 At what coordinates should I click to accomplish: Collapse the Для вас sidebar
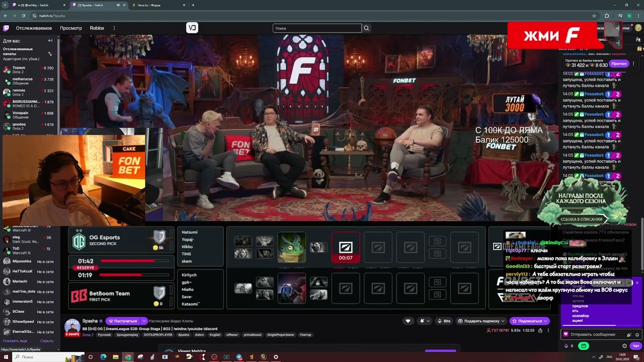tap(50, 41)
